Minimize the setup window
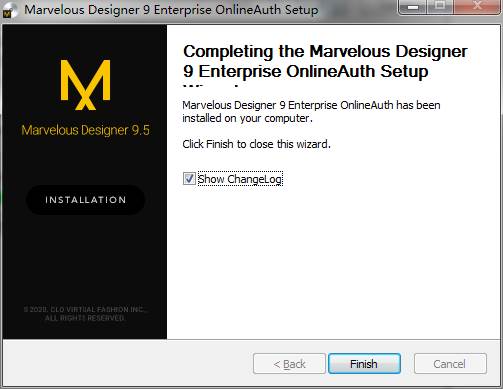The height and width of the screenshot is (389, 503). [x=413, y=7]
